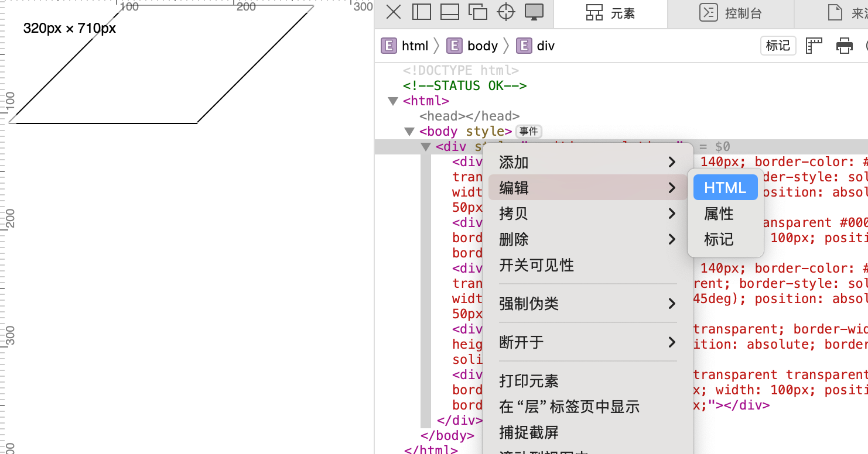
Task: Click the closing </div> tag row
Action: 460,421
